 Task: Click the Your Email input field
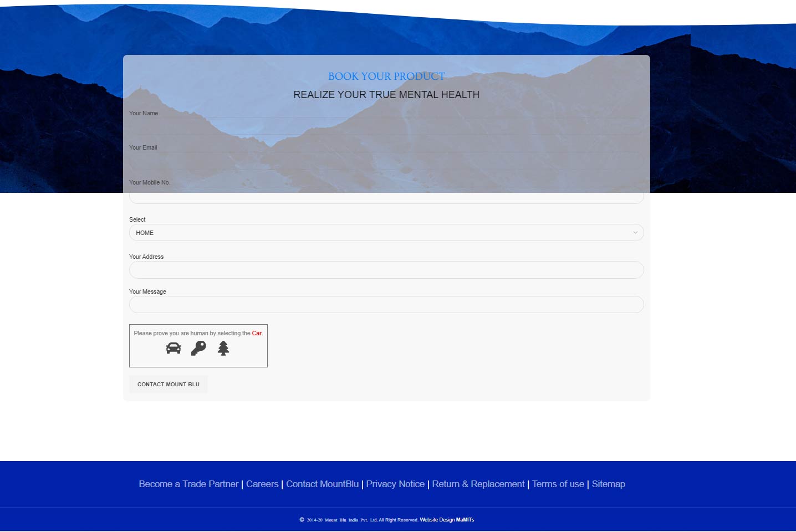point(386,161)
